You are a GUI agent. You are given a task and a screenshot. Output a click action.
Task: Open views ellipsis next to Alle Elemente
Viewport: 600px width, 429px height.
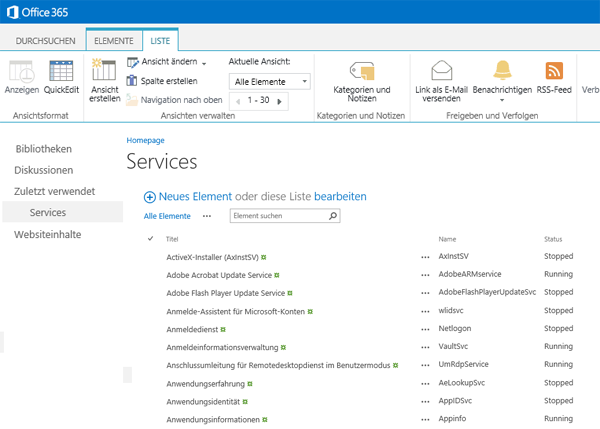[x=207, y=216]
